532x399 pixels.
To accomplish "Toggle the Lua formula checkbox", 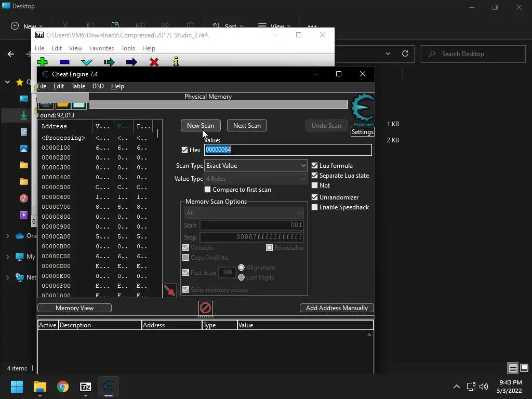I will point(314,166).
